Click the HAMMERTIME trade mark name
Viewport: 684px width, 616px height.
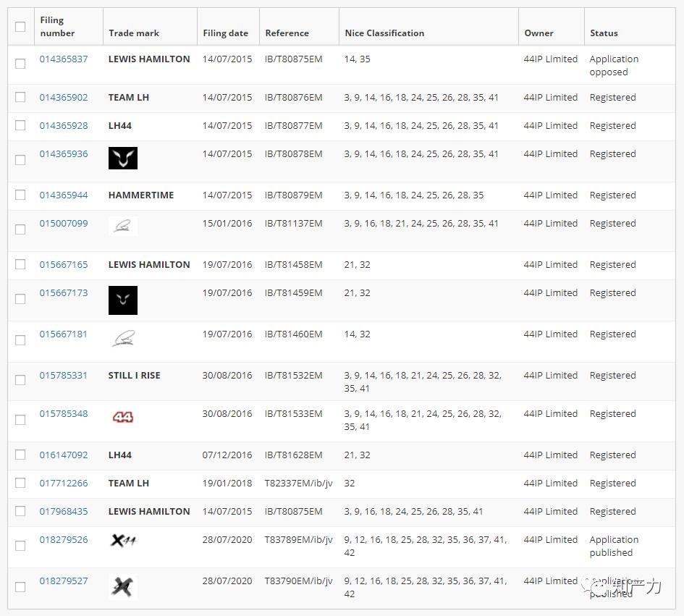pyautogui.click(x=141, y=195)
